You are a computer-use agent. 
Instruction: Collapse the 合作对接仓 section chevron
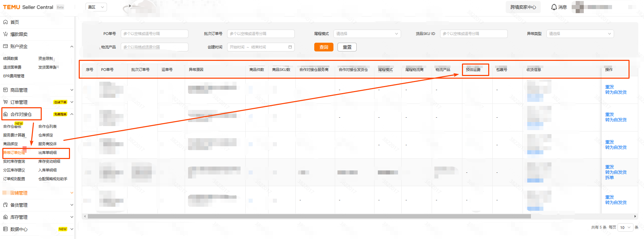coord(72,114)
